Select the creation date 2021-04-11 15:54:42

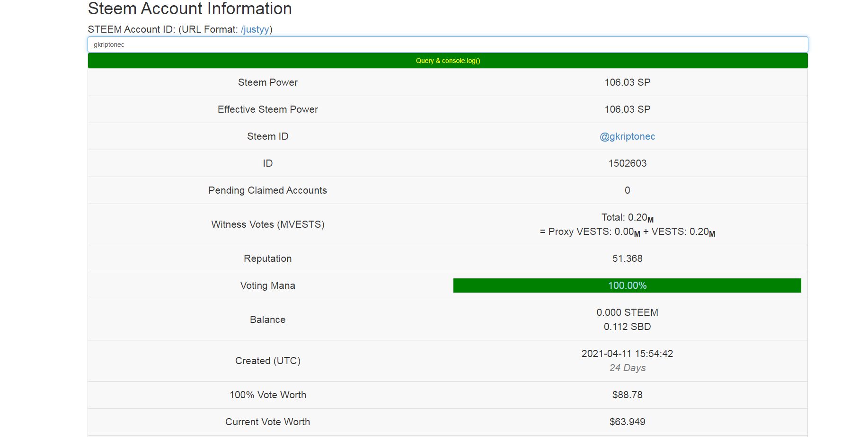coord(627,354)
